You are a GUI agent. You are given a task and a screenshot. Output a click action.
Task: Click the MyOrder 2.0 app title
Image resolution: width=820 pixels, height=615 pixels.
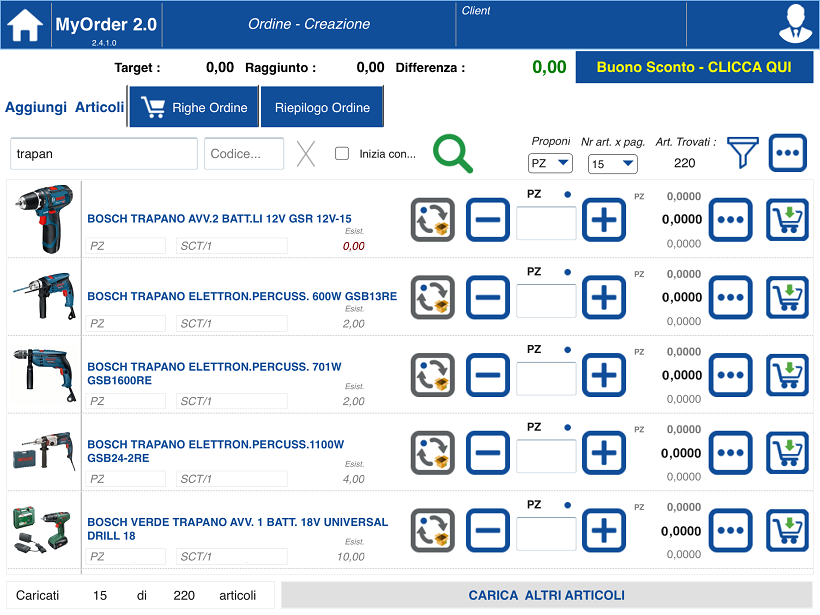pyautogui.click(x=106, y=24)
